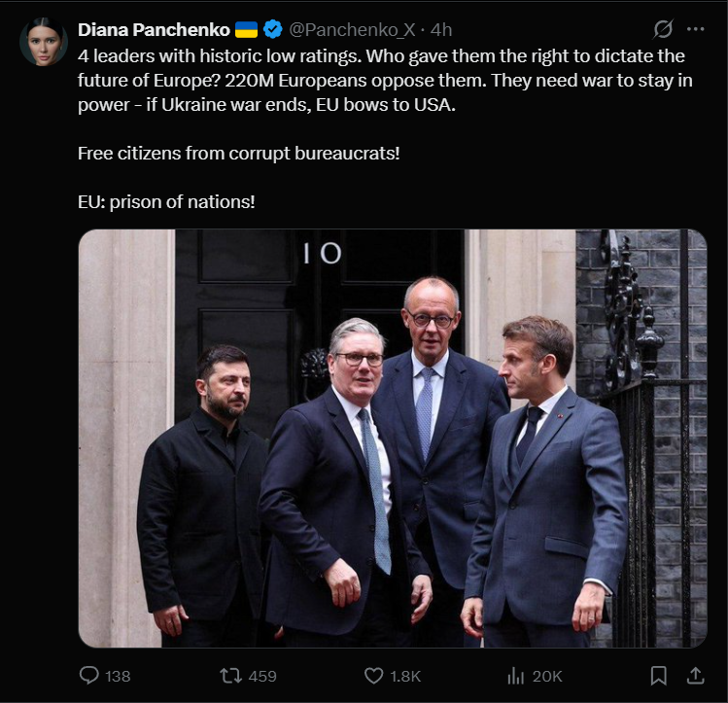Click the Diana Panchenko display name

click(x=154, y=30)
